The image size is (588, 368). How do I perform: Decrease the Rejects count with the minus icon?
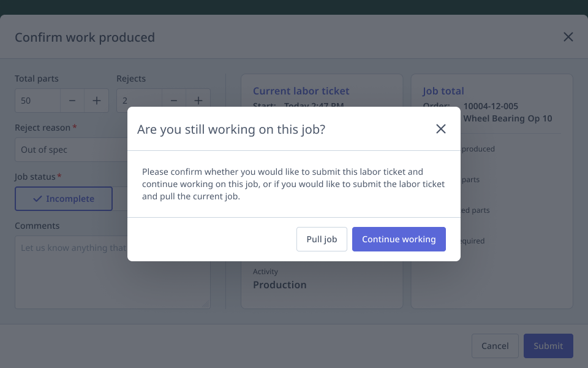point(173,100)
